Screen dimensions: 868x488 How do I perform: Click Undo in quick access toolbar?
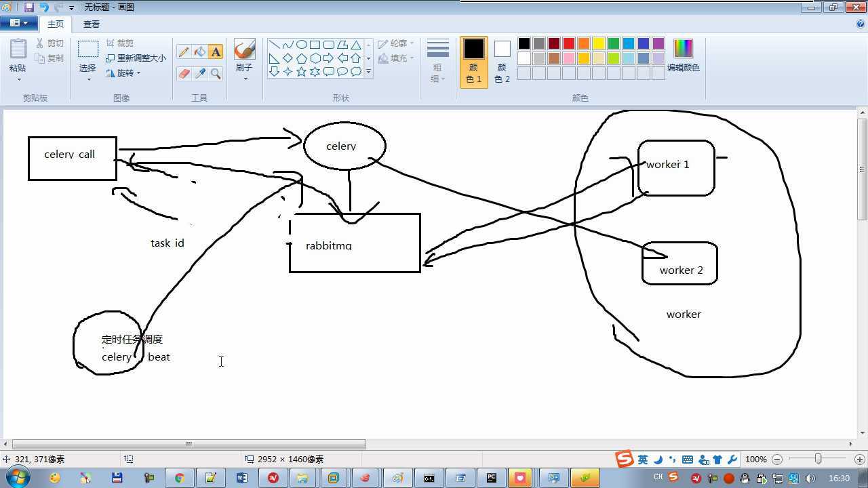(44, 7)
